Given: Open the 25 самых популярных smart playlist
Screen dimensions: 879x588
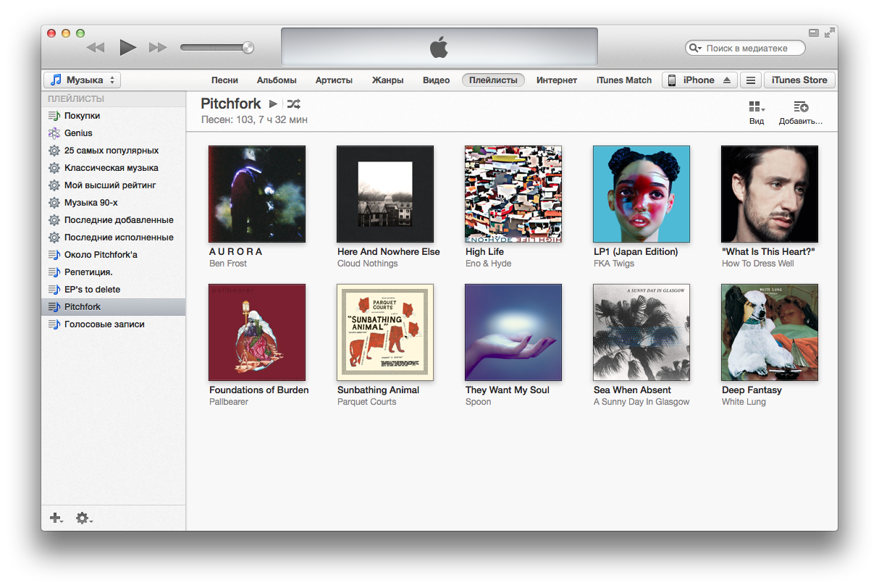Looking at the screenshot, I should pyautogui.click(x=113, y=151).
